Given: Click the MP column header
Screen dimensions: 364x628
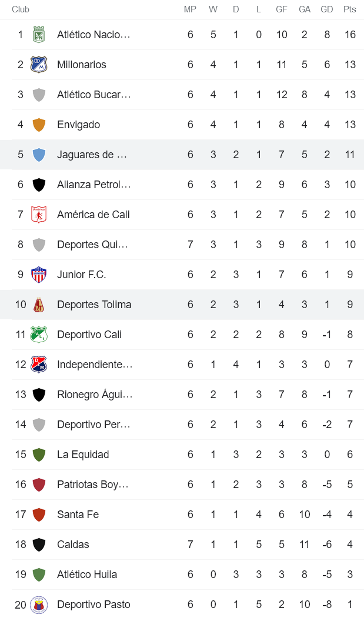Looking at the screenshot, I should pyautogui.click(x=190, y=9).
